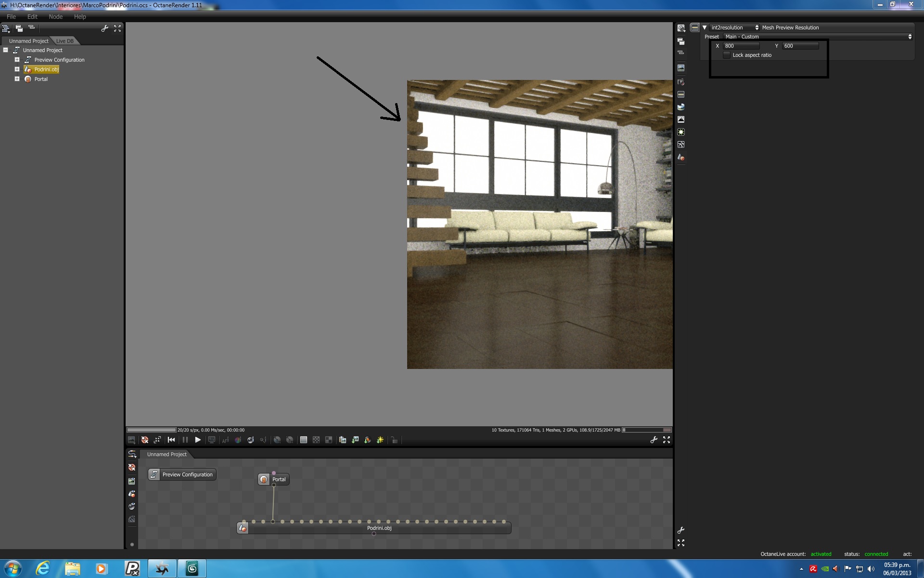Click the auto focus picker icon
This screenshot has width=924, height=578.
coord(225,440)
